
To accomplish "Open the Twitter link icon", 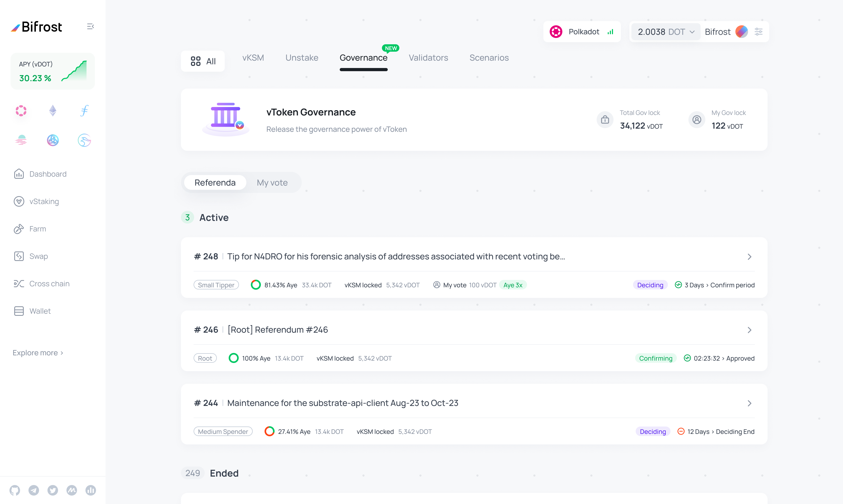I will [53, 490].
